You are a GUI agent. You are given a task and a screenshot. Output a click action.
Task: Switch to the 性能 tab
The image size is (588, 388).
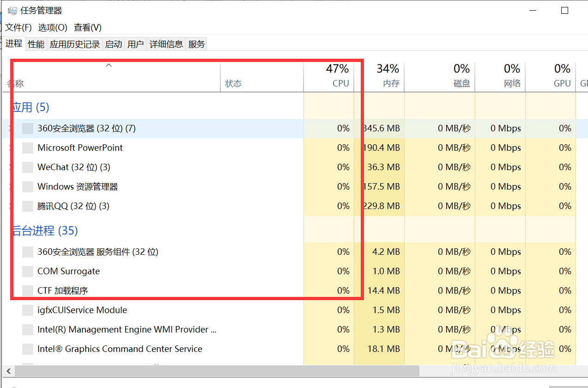tap(36, 44)
